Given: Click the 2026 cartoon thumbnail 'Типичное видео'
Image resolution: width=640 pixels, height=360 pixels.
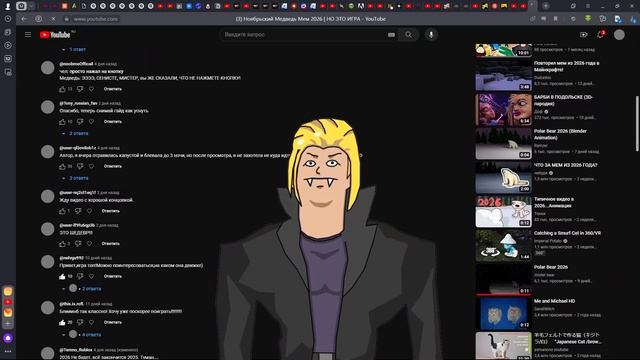Looking at the screenshot, I should pyautogui.click(x=504, y=211).
